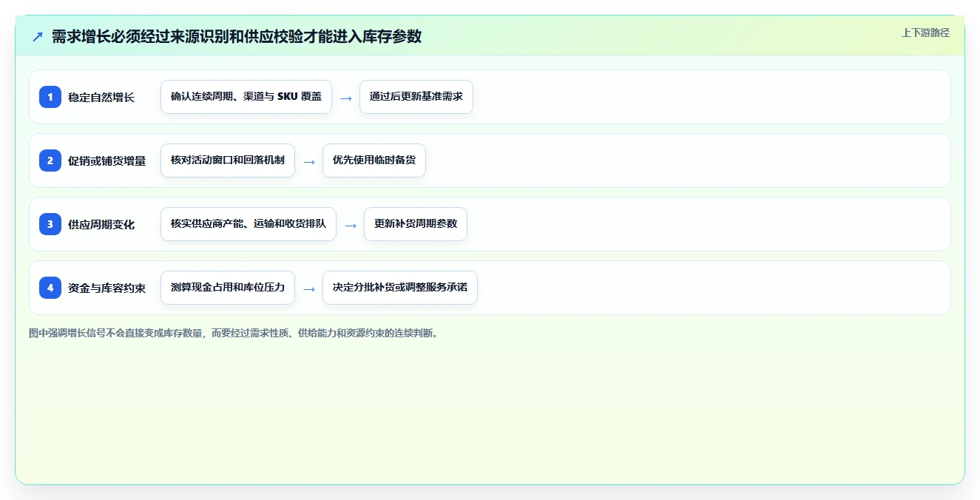
Task: Click the number 2 step badge
Action: tap(50, 161)
